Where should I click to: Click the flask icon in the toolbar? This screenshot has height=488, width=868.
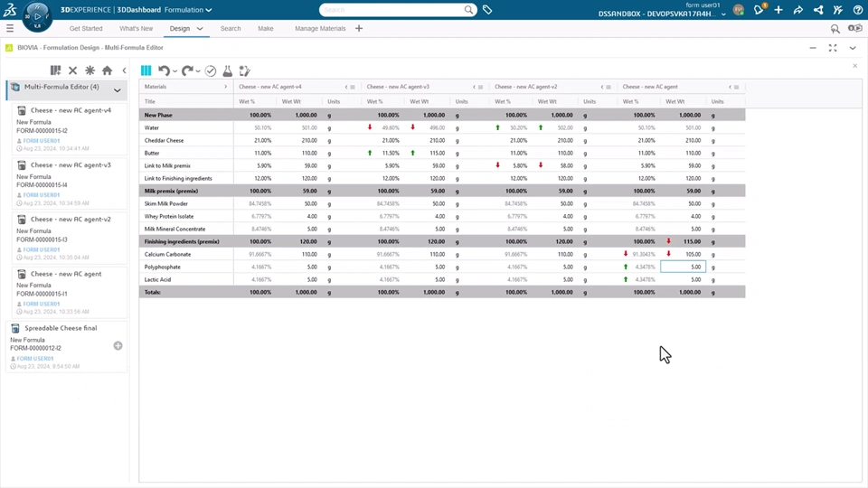click(x=228, y=70)
